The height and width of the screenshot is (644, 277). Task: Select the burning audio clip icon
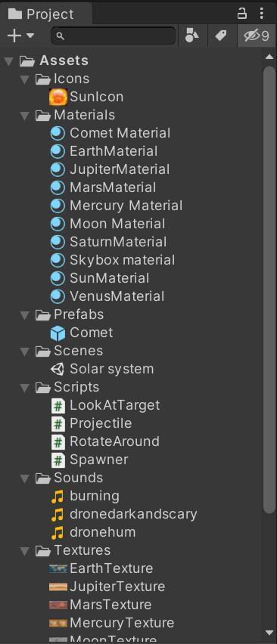(x=58, y=497)
